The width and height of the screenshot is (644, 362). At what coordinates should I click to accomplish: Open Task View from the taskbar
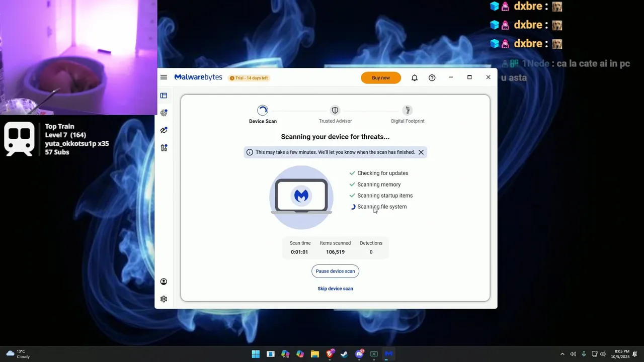click(271, 354)
